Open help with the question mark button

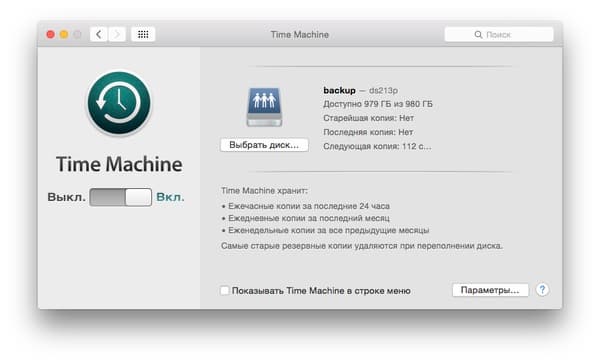point(542,290)
